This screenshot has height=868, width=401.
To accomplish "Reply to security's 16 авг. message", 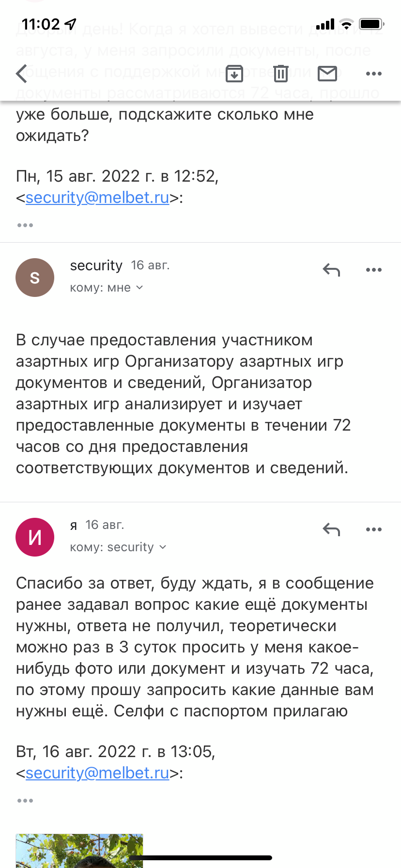I will click(x=331, y=270).
